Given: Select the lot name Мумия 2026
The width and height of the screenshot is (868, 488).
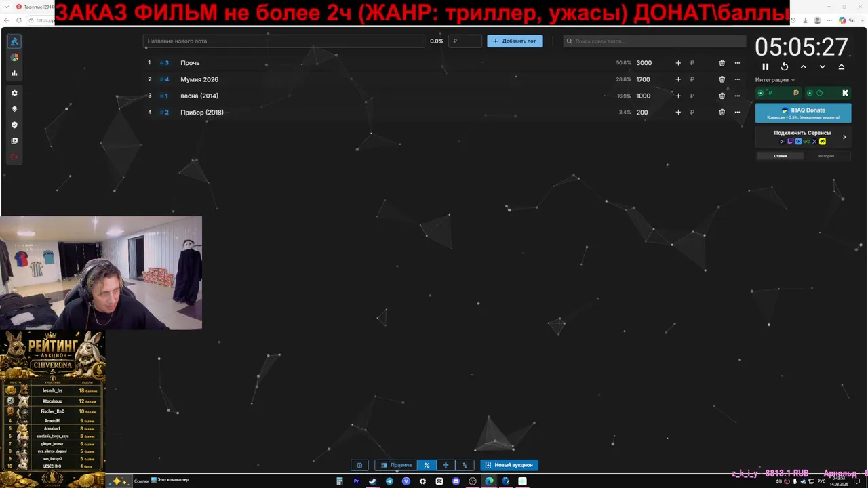Looking at the screenshot, I should coord(199,79).
